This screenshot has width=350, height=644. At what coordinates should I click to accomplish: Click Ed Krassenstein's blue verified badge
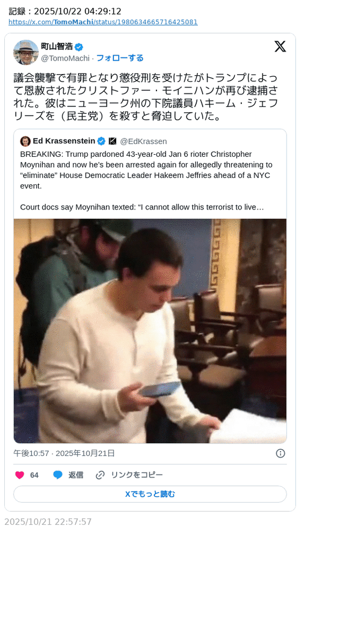101,141
